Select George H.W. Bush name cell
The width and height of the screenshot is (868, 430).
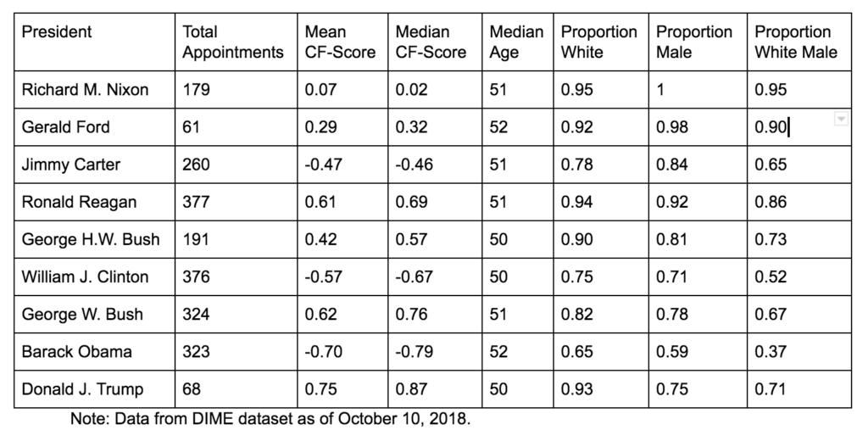[95, 239]
